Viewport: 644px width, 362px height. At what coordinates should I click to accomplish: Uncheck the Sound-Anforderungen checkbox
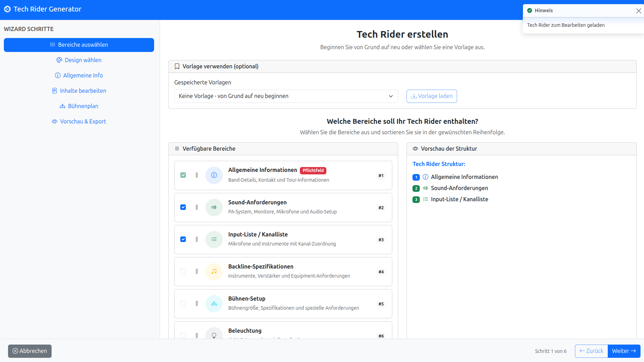[183, 207]
